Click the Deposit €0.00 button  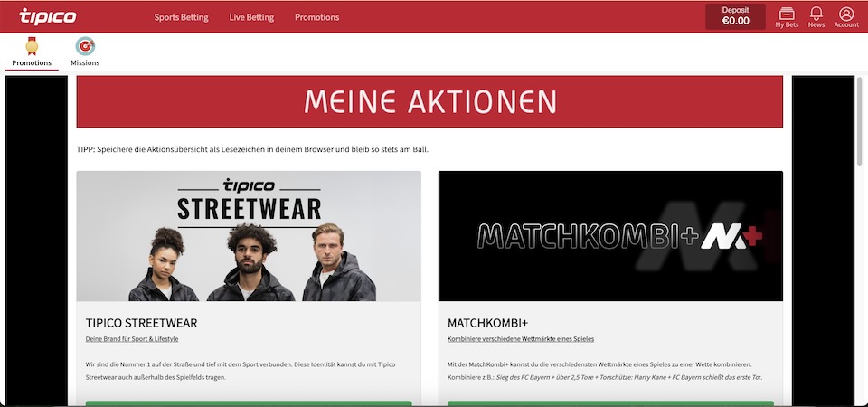coord(735,16)
